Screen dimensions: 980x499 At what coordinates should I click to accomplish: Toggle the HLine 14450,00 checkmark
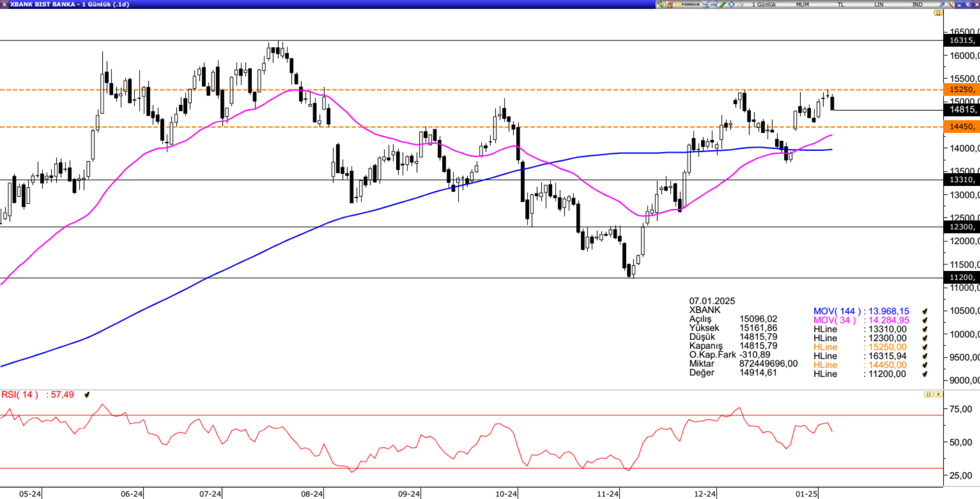pos(925,365)
